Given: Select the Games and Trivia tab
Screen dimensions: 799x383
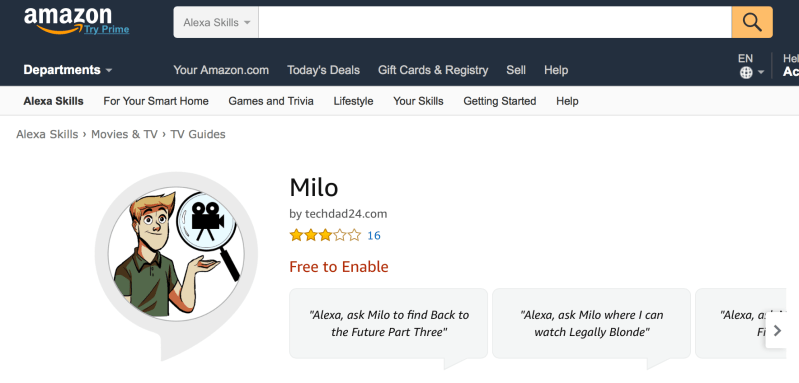Looking at the screenshot, I should coord(271,101).
